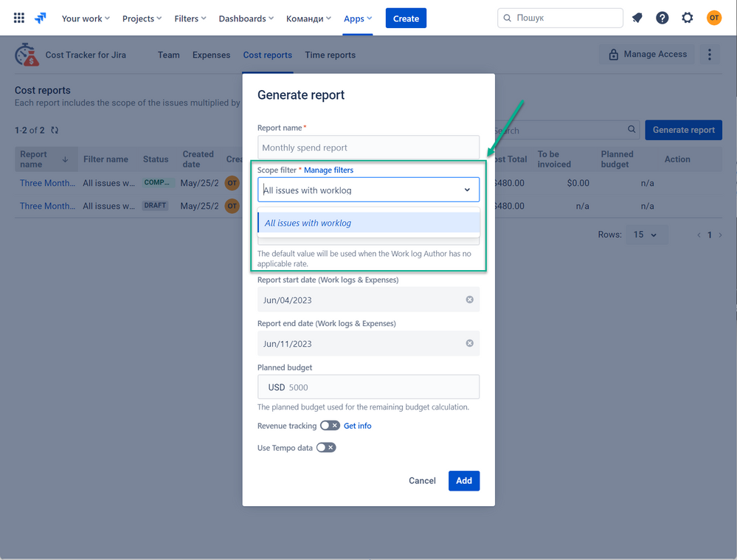
Task: Clear the report start date field
Action: point(469,300)
